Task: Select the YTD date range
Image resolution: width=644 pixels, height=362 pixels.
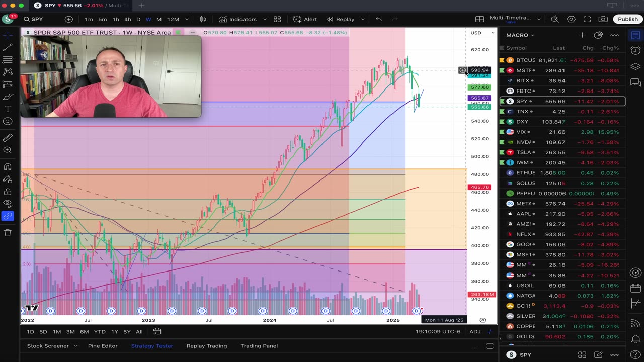Action: pyautogui.click(x=100, y=332)
